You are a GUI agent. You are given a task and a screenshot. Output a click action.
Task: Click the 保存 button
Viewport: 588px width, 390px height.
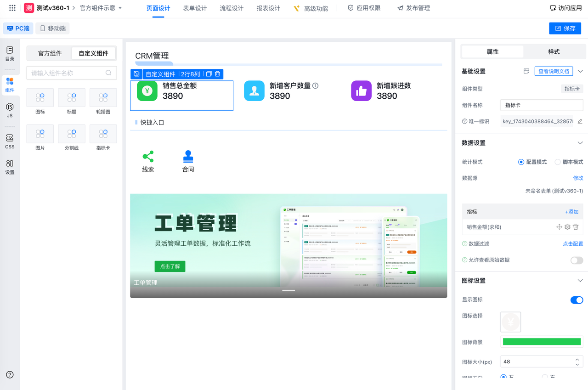coord(565,28)
